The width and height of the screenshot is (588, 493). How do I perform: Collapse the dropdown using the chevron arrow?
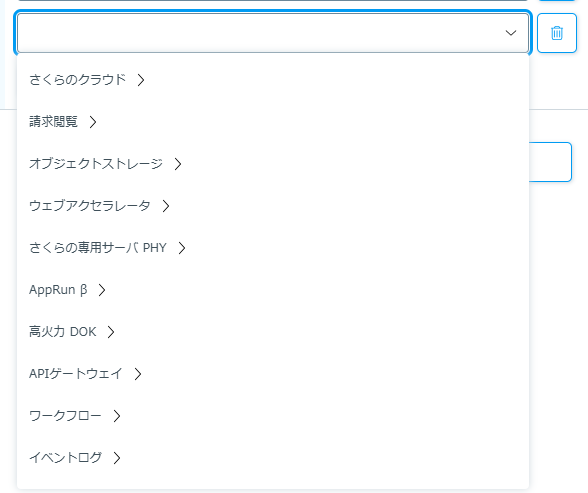point(511,33)
